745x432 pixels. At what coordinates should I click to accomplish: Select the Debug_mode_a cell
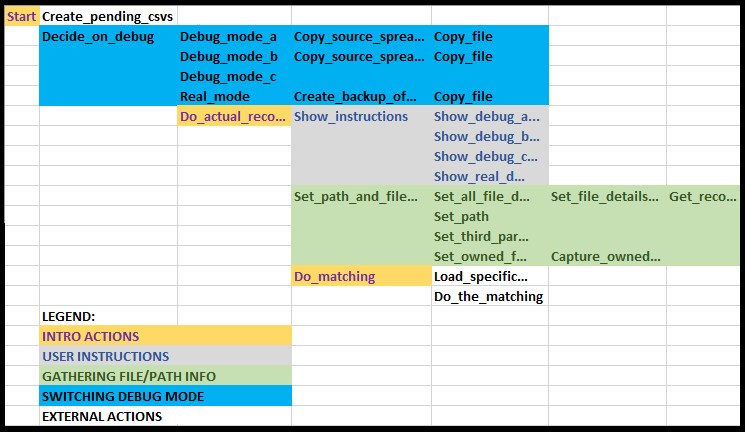(228, 37)
